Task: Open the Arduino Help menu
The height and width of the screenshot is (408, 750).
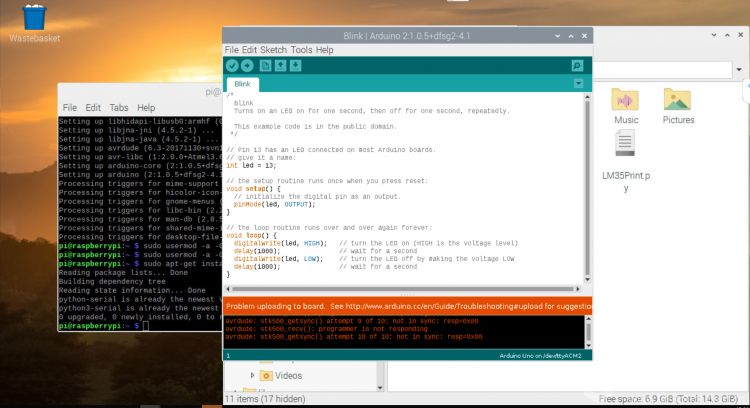Action: pos(324,50)
